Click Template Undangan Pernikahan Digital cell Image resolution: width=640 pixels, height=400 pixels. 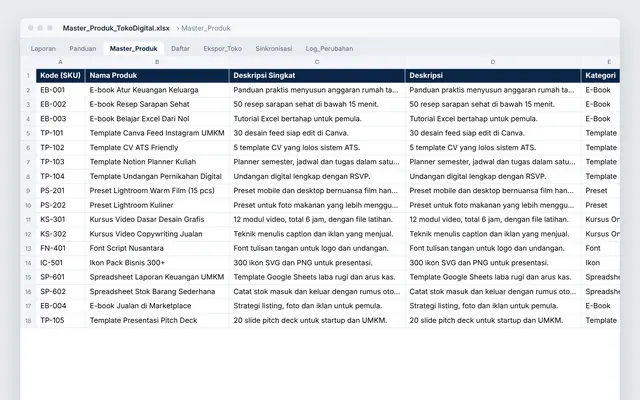[x=157, y=176]
